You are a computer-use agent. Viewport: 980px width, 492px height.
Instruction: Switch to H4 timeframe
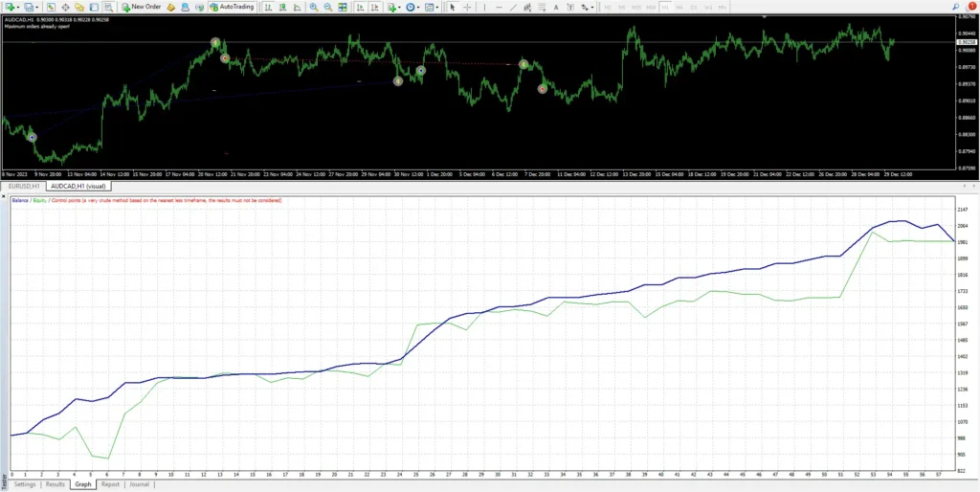(x=679, y=7)
